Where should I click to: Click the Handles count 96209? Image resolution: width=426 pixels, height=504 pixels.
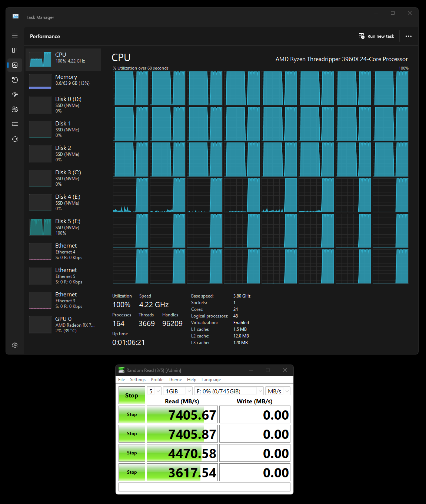(x=172, y=323)
